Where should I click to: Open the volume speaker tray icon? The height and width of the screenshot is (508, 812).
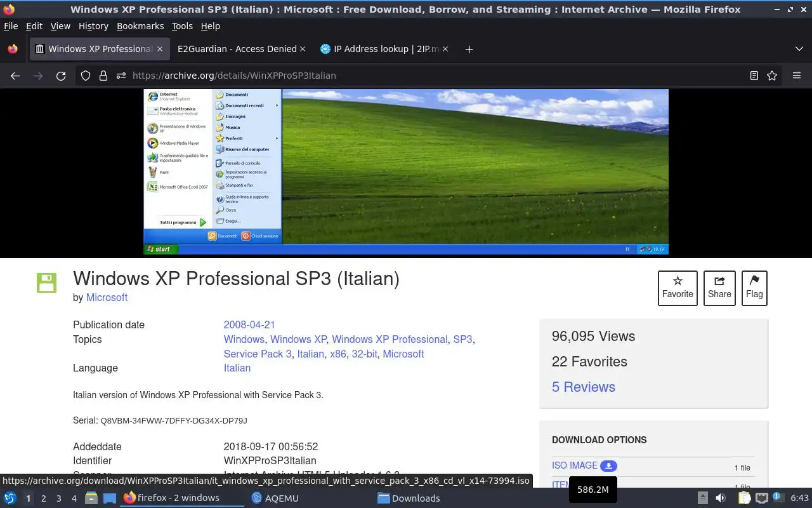721,498
